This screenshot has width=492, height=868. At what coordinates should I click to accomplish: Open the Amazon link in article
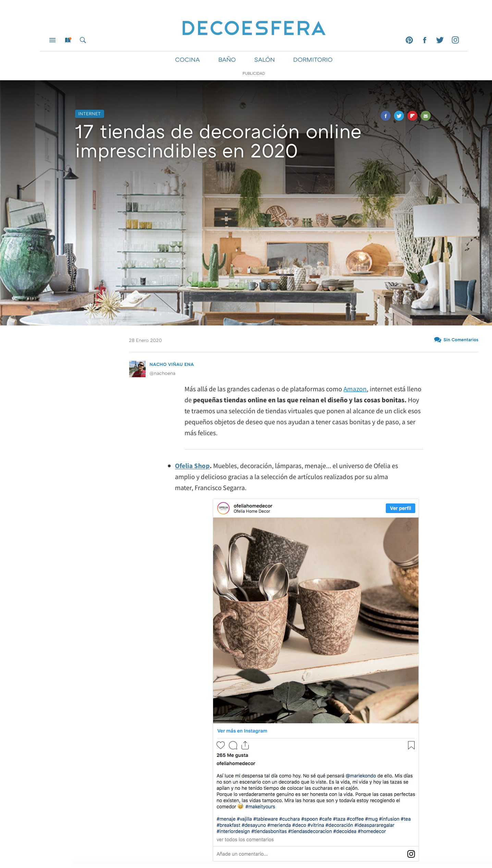tap(355, 389)
